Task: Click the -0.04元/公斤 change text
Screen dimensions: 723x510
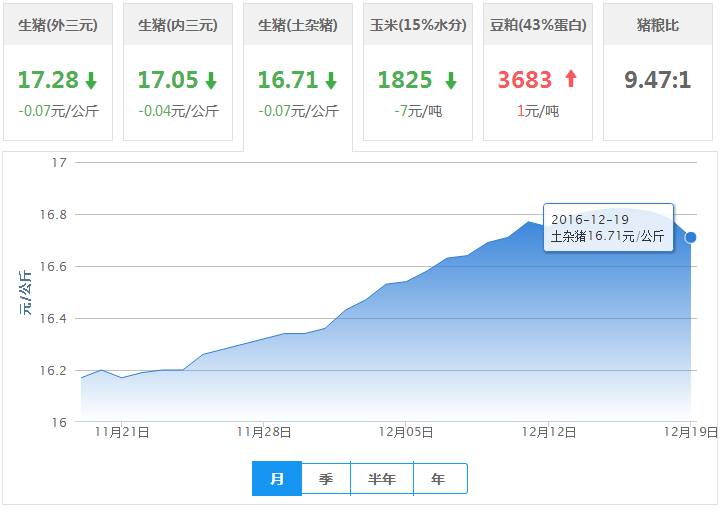Action: pos(178,111)
